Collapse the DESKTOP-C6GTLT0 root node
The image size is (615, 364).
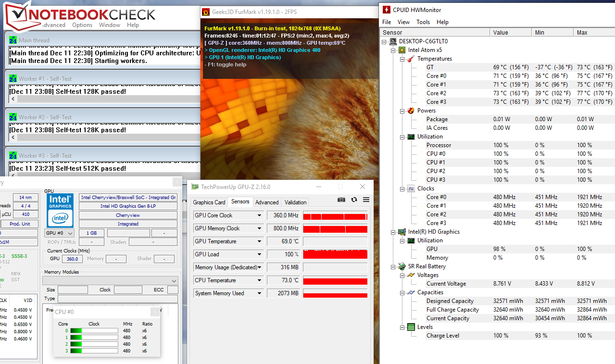pyautogui.click(x=385, y=41)
